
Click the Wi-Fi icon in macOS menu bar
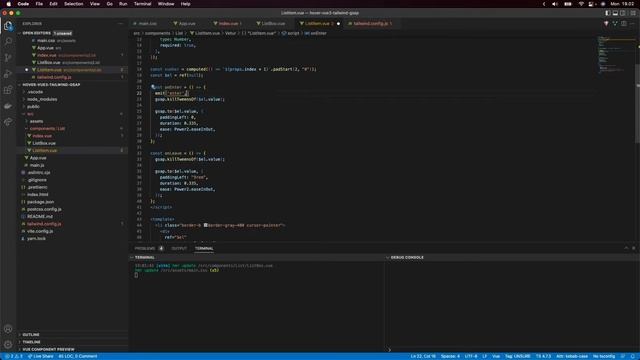[581, 4]
